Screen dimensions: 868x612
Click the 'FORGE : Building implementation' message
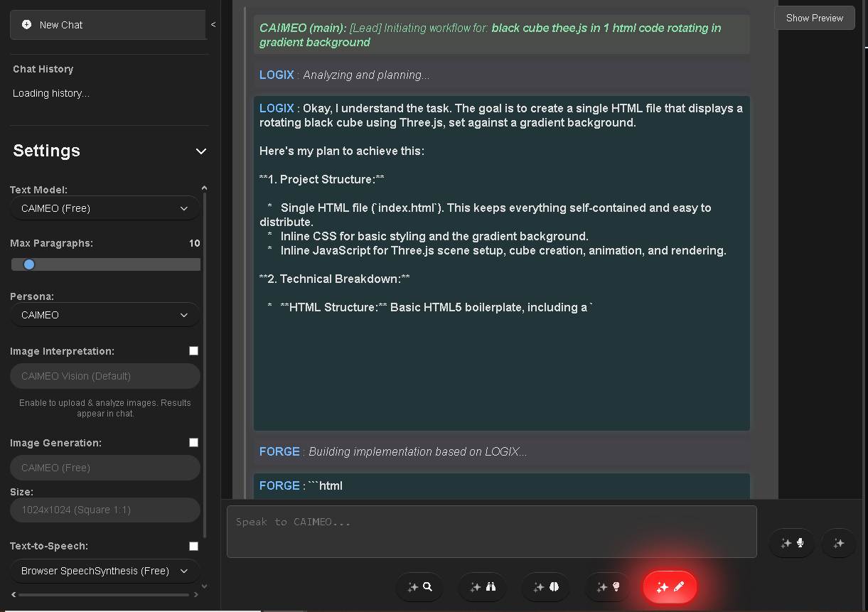click(x=502, y=451)
